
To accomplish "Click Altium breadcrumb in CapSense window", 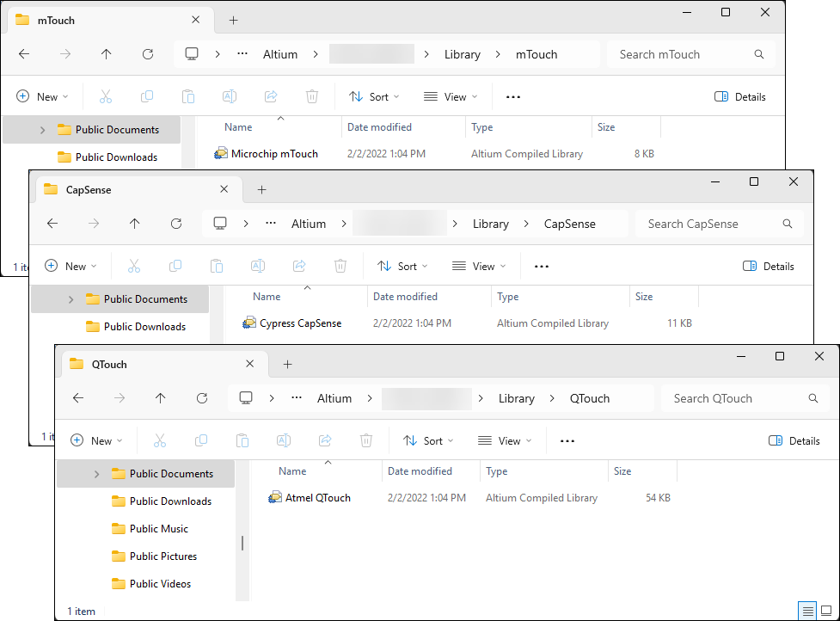I will coord(309,224).
